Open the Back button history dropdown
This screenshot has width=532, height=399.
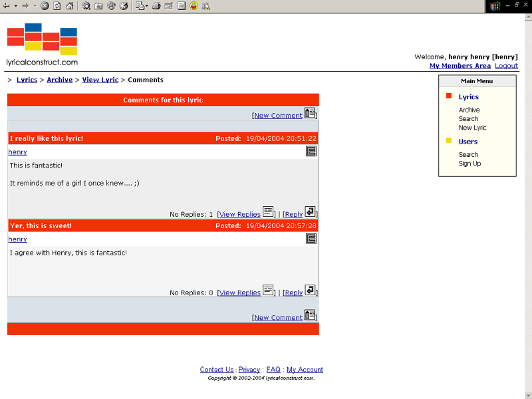pos(15,6)
